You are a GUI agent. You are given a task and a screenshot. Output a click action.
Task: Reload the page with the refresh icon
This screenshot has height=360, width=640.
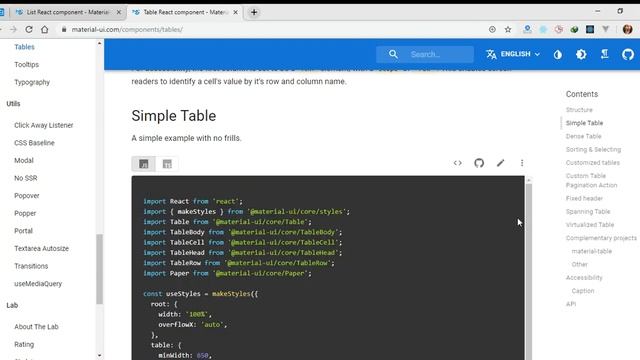29,29
